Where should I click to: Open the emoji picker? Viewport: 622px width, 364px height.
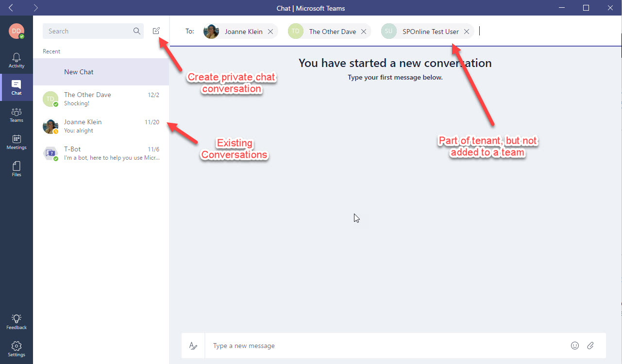coord(575,346)
